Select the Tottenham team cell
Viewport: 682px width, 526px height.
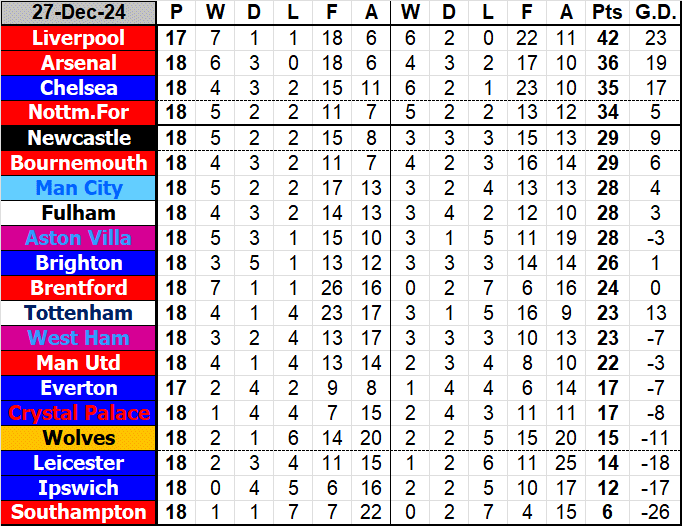click(x=79, y=313)
